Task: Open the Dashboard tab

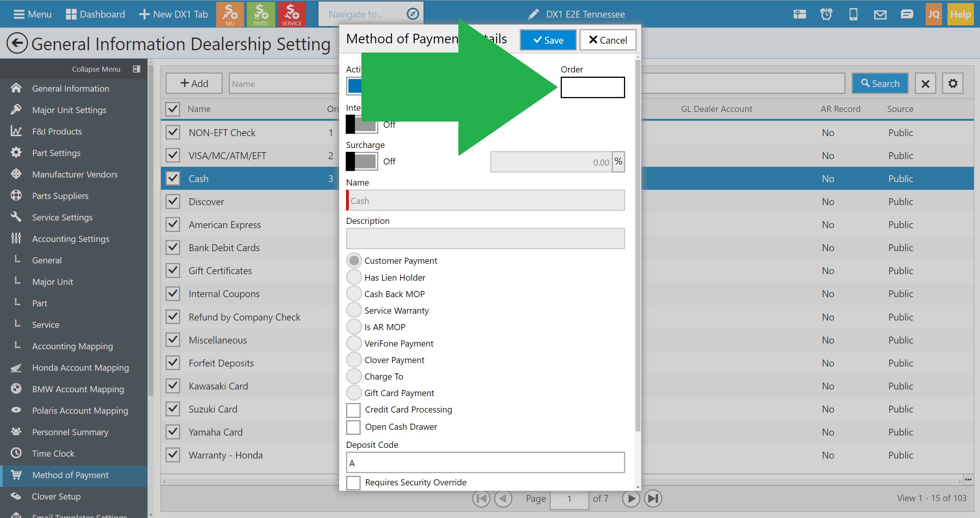Action: 95,14
